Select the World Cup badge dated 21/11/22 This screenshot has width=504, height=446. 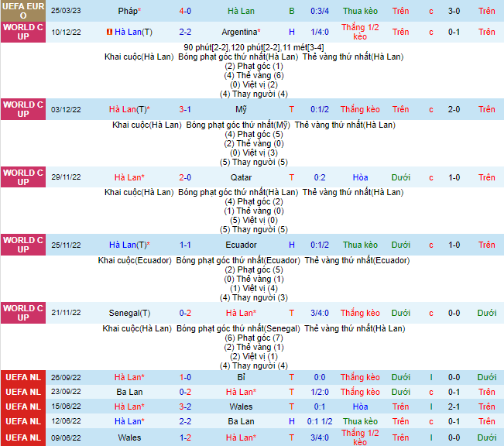[x=22, y=314]
